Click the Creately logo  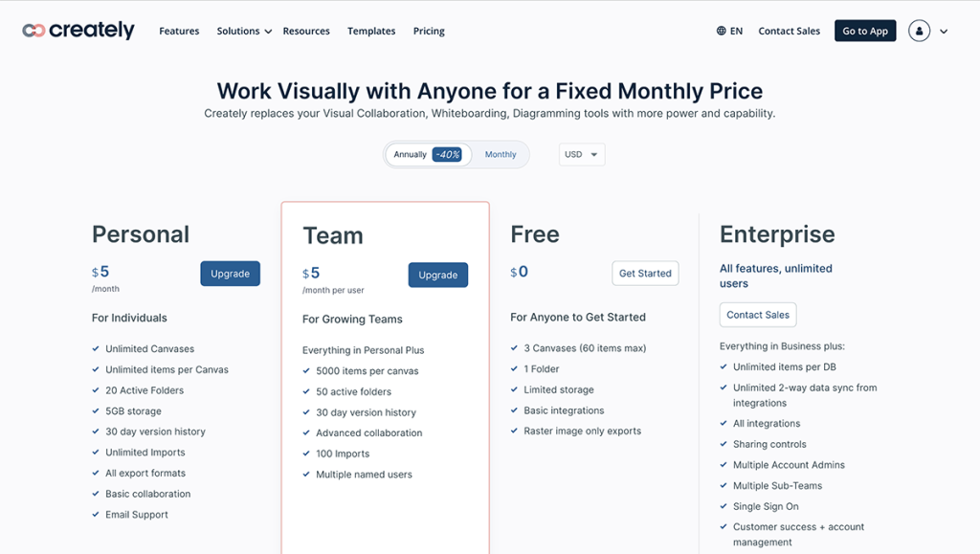point(78,30)
